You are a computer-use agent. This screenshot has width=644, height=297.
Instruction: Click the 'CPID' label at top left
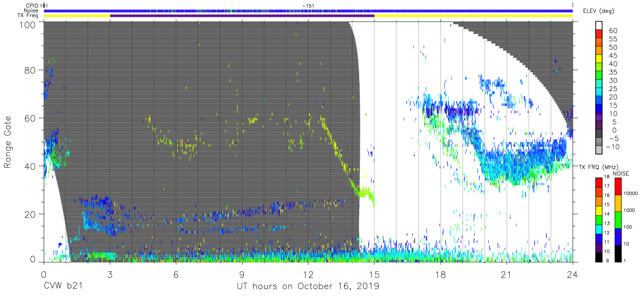click(33, 5)
